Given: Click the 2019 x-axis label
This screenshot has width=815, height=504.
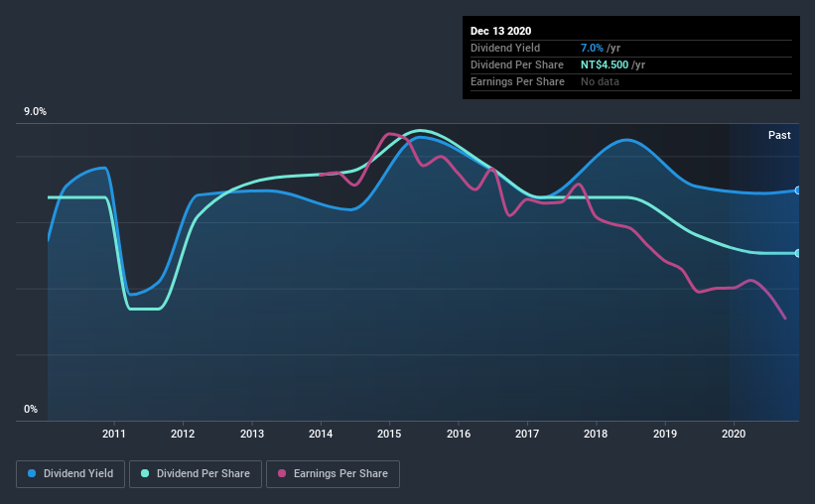Looking at the screenshot, I should (x=665, y=434).
